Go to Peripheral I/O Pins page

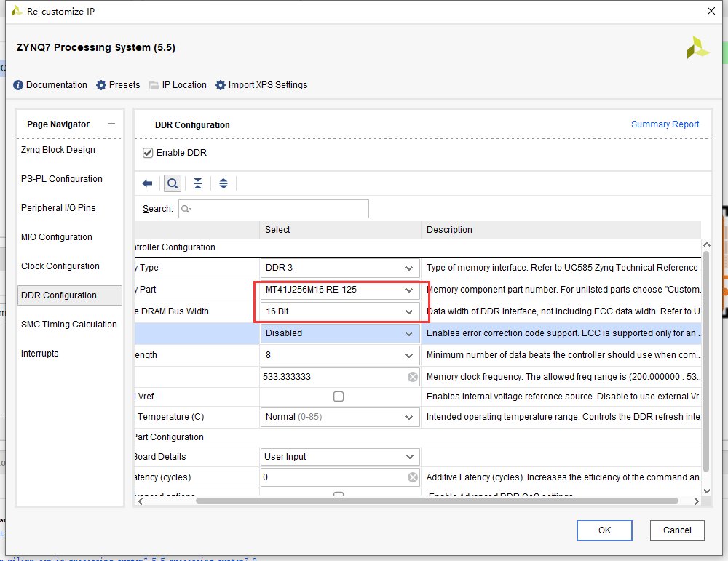[58, 208]
